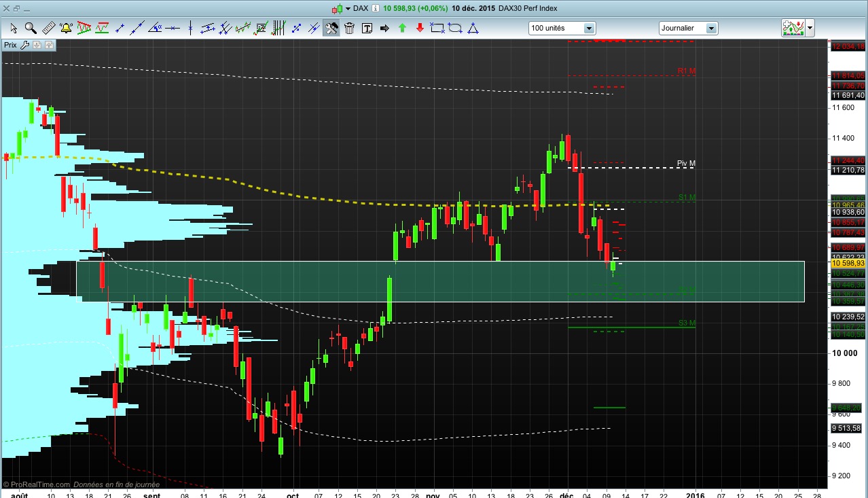This screenshot has height=498, width=868.
Task: Click the 10 239,52 price label
Action: (x=848, y=317)
